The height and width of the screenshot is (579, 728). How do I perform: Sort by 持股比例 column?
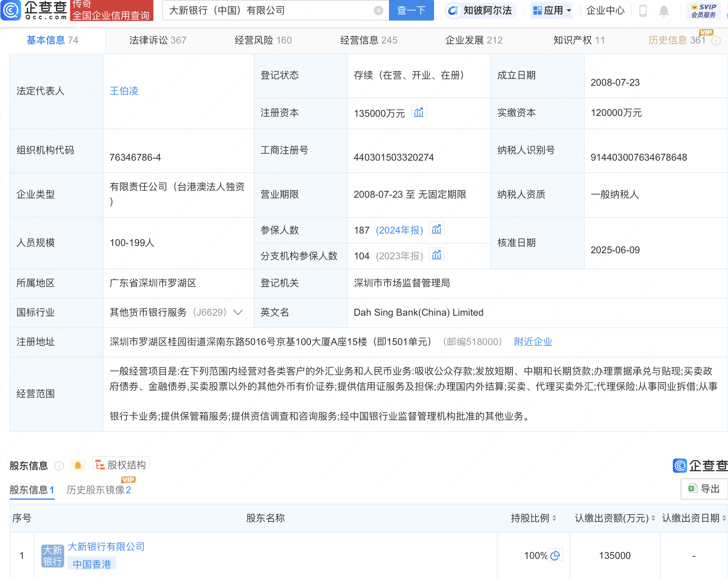[x=554, y=518]
